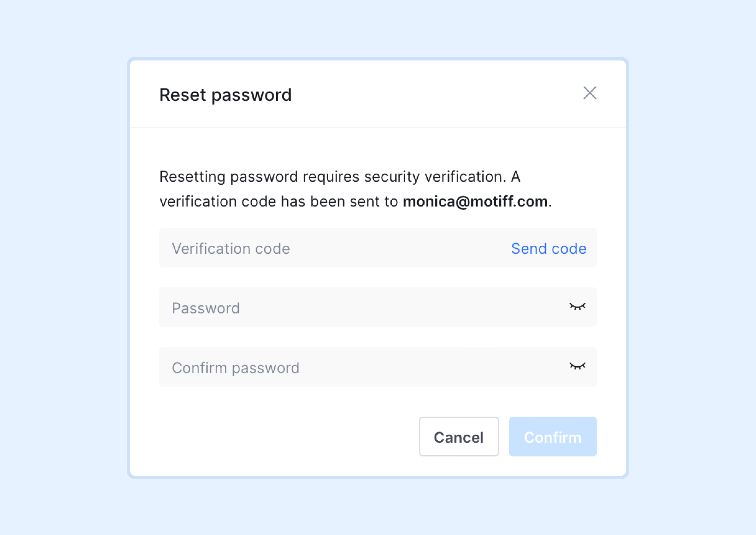Click the security verification description paragraph

355,189
